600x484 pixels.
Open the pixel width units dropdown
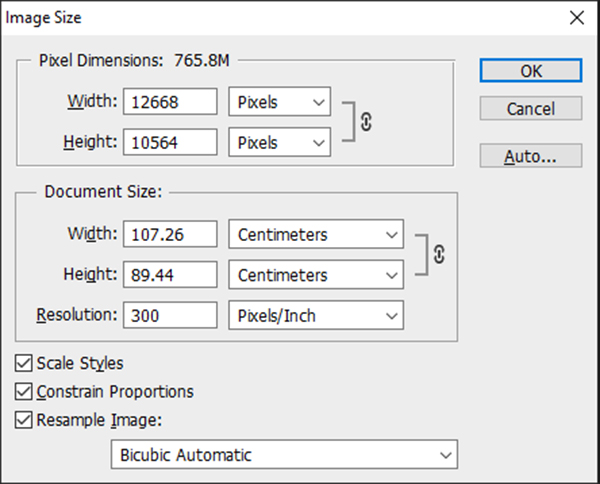point(280,102)
